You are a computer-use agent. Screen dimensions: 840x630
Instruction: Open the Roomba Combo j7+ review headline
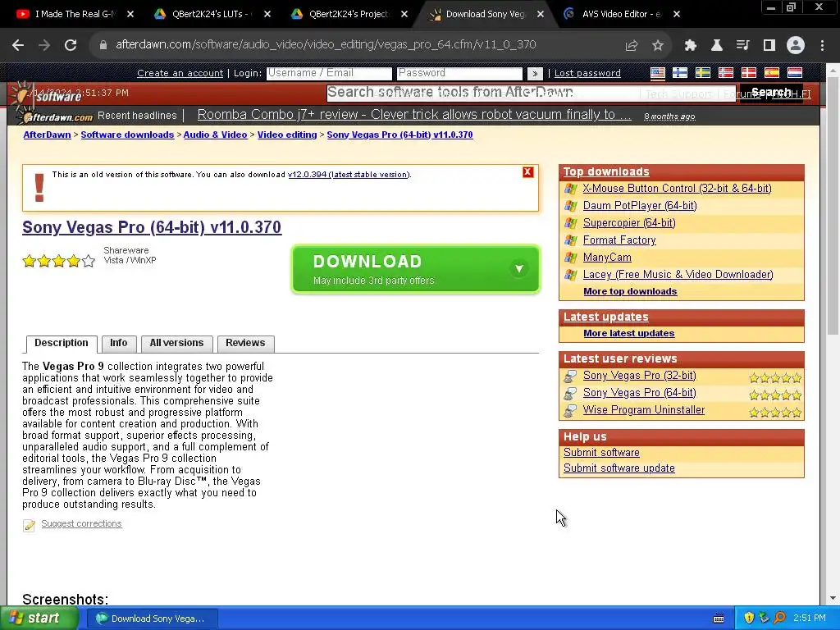click(414, 115)
